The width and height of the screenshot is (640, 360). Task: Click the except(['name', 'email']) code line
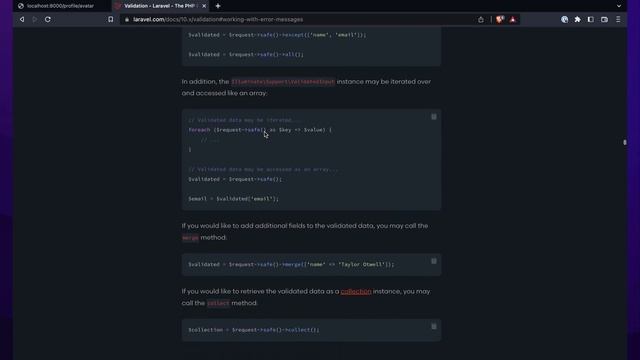[x=277, y=35]
